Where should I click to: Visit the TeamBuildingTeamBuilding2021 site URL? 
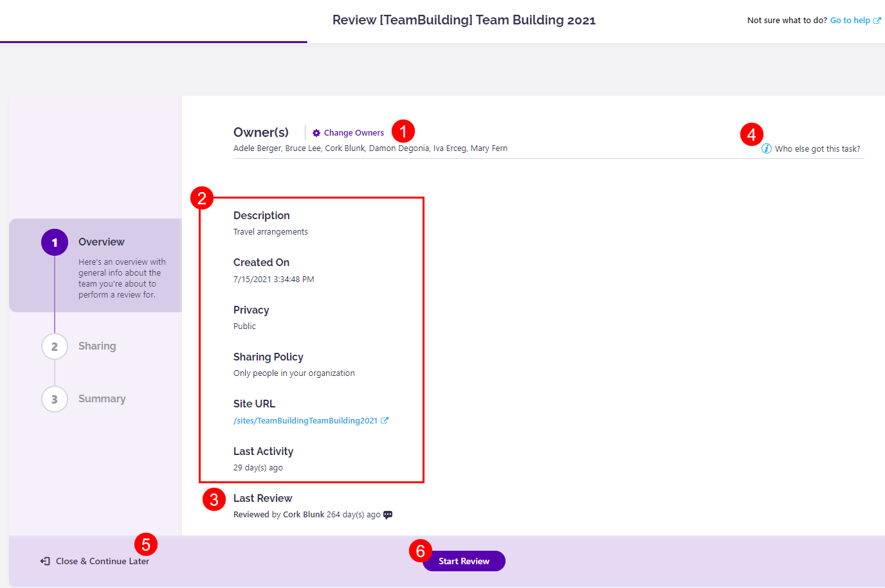[x=306, y=420]
